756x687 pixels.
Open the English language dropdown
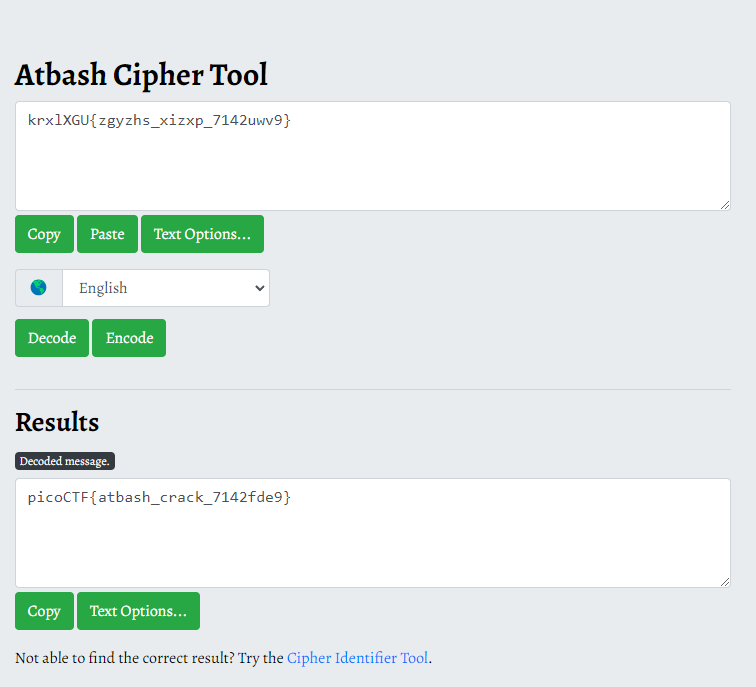click(165, 288)
